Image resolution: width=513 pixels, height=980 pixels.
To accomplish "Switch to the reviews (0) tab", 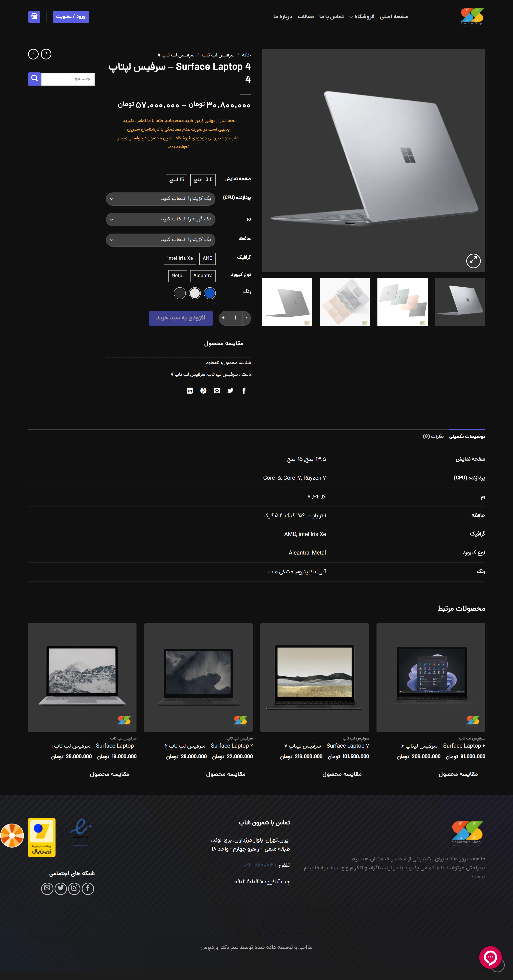I will pyautogui.click(x=433, y=436).
